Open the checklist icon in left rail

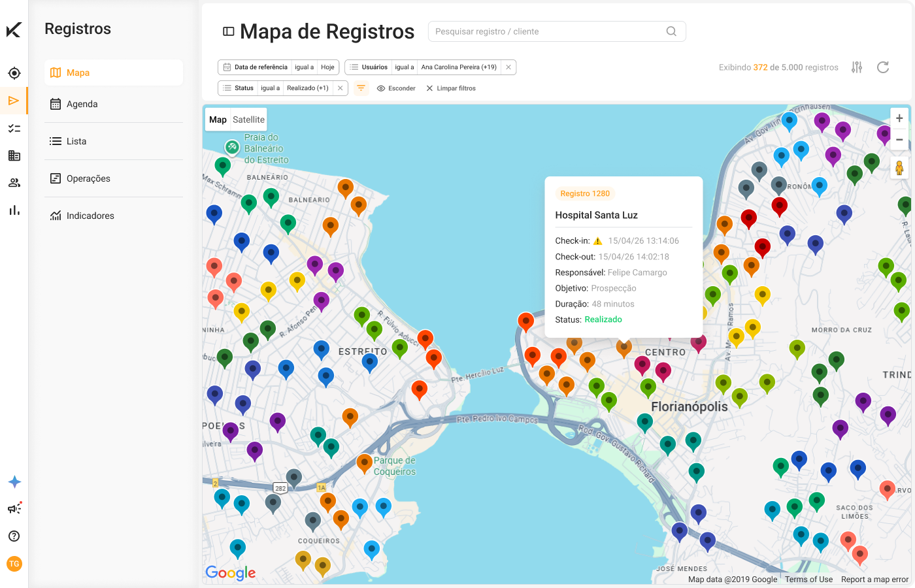[14, 128]
